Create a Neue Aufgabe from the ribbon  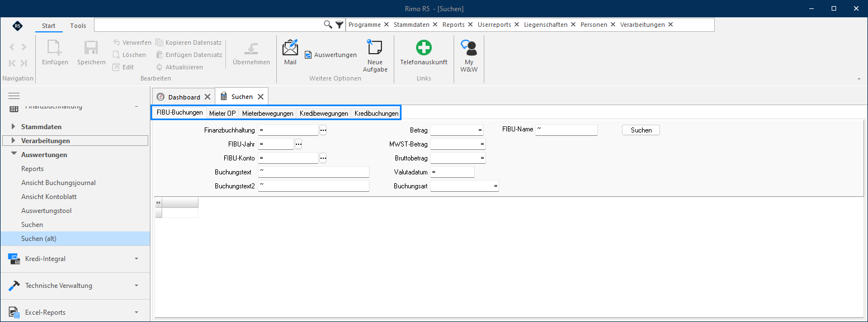[x=375, y=56]
